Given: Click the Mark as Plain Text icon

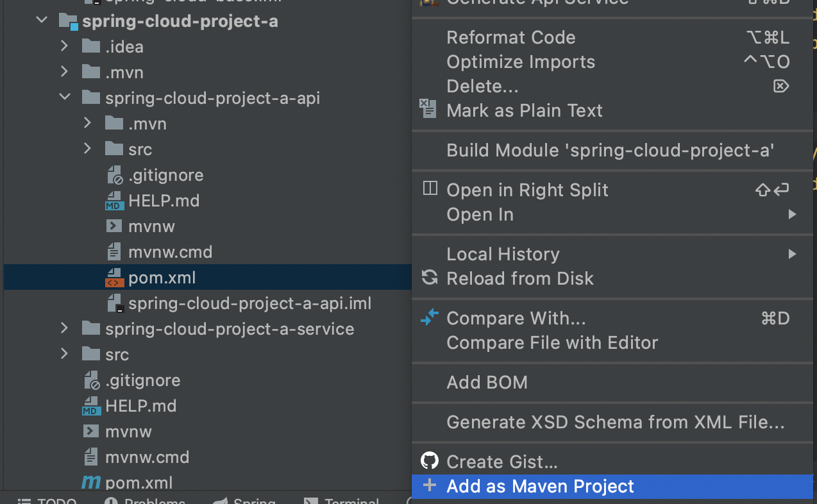Looking at the screenshot, I should pos(428,108).
